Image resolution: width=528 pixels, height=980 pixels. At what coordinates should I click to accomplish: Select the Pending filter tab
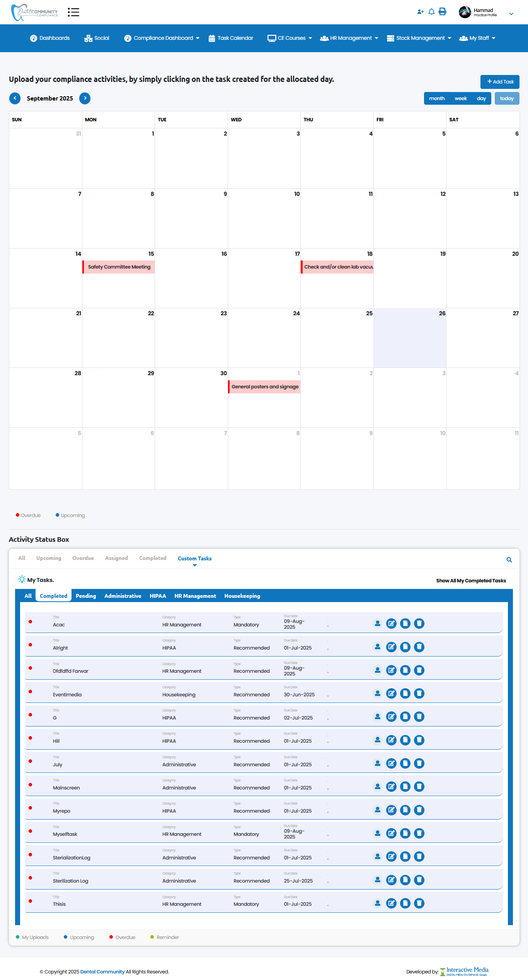click(x=86, y=596)
